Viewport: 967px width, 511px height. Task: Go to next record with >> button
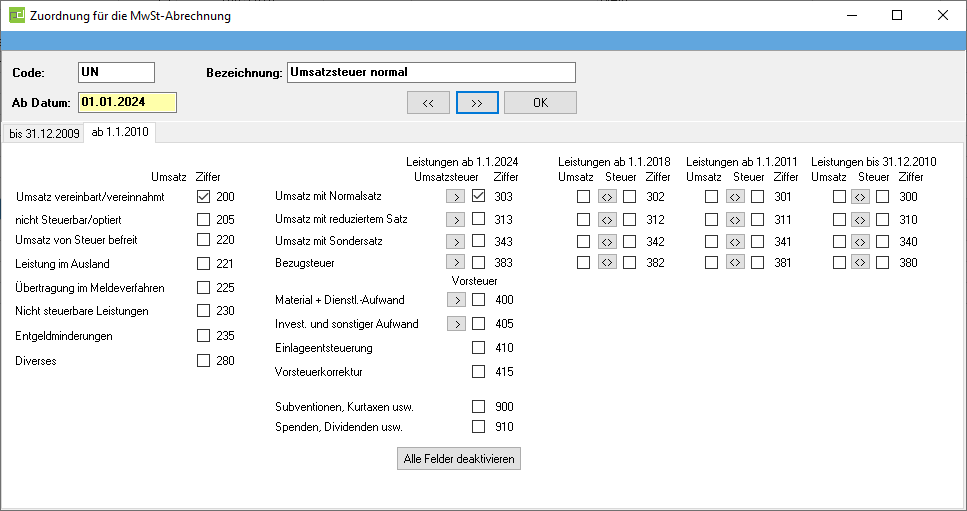477,103
